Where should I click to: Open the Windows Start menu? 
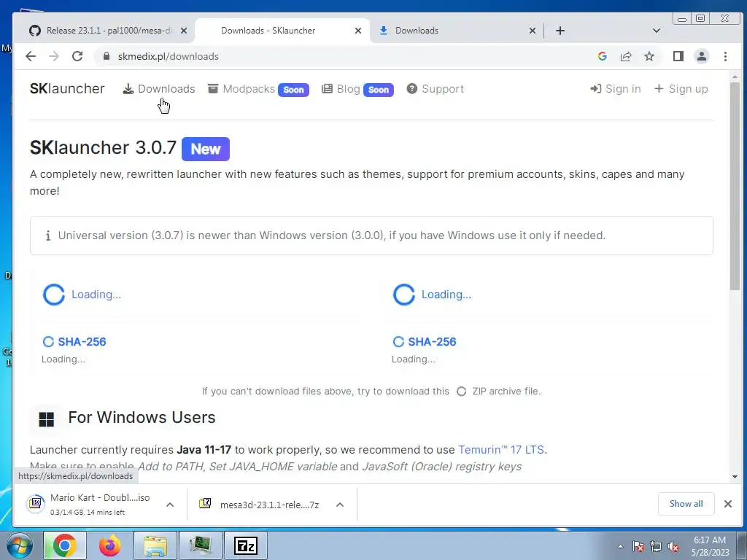click(x=19, y=545)
